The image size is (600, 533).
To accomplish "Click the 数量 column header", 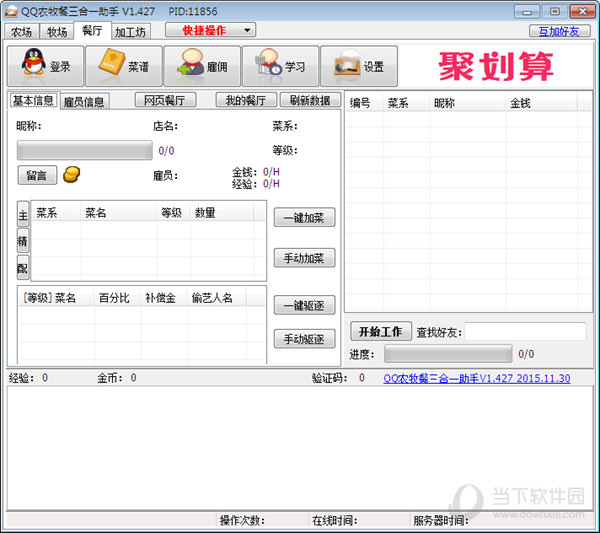I will [x=222, y=213].
